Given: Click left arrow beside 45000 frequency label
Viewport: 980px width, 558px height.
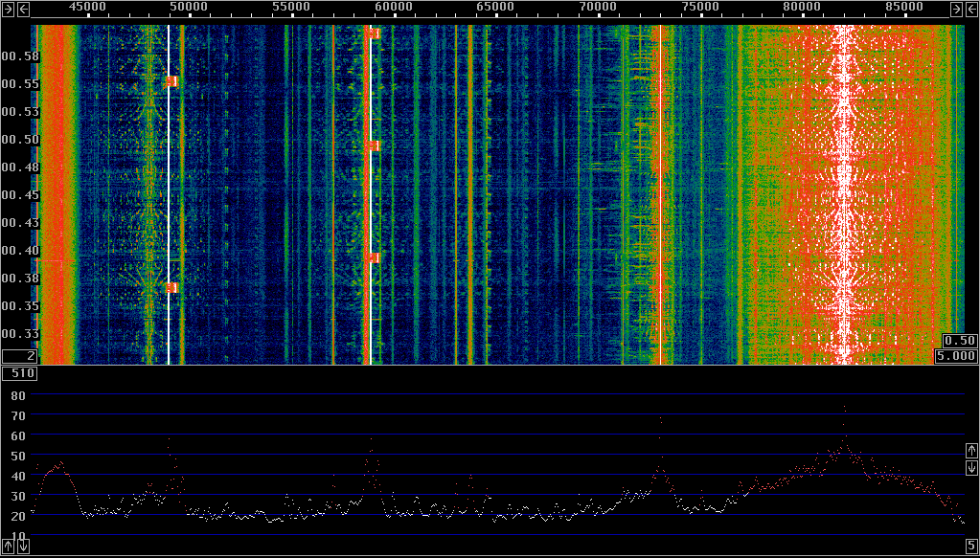Looking at the screenshot, I should (x=23, y=8).
